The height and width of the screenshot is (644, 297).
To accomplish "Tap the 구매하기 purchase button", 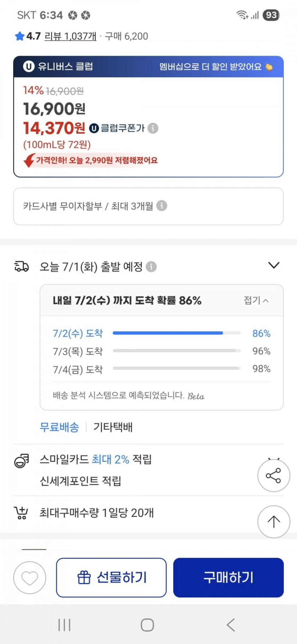I will click(228, 577).
